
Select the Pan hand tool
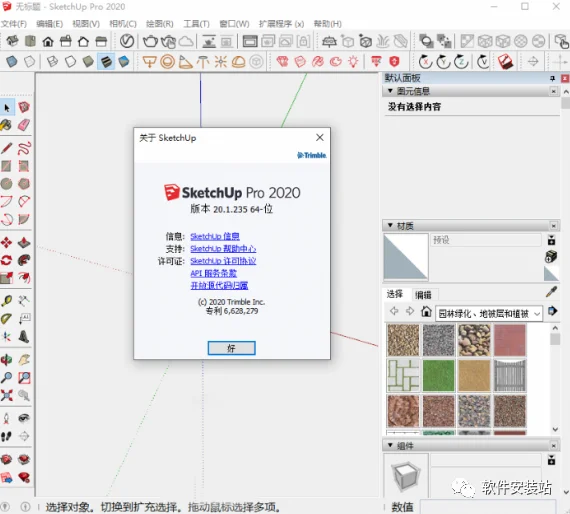click(24, 360)
